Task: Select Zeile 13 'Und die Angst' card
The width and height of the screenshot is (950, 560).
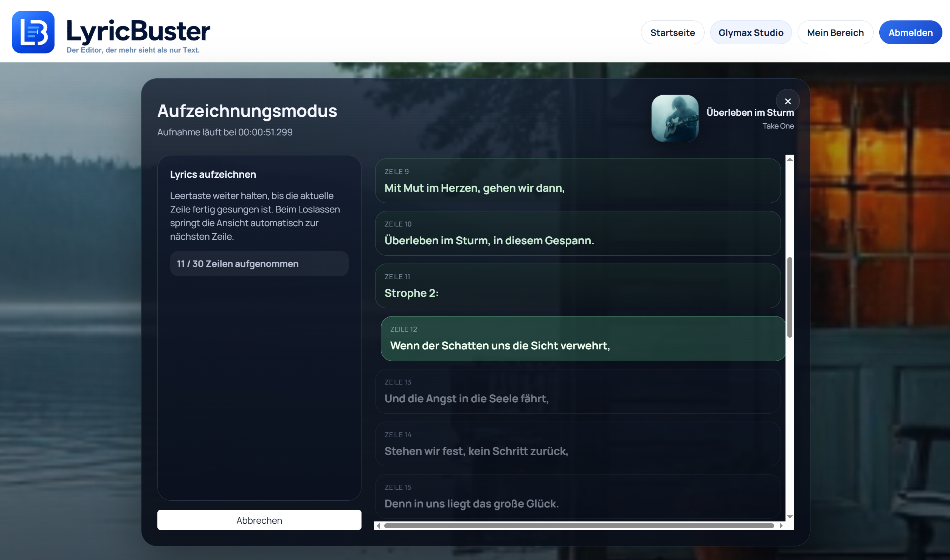Action: (578, 391)
